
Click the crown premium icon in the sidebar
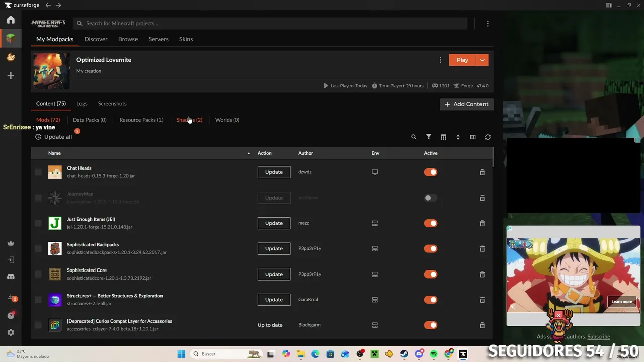(11, 243)
